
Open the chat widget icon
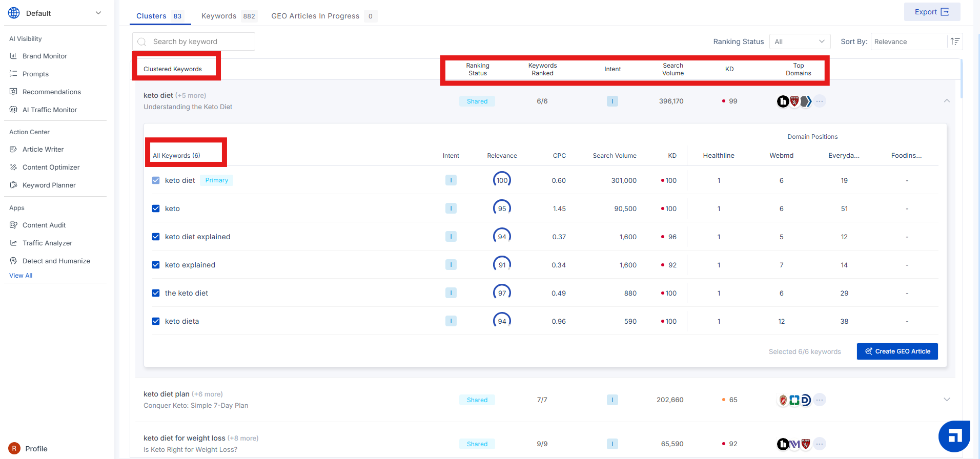[954, 436]
